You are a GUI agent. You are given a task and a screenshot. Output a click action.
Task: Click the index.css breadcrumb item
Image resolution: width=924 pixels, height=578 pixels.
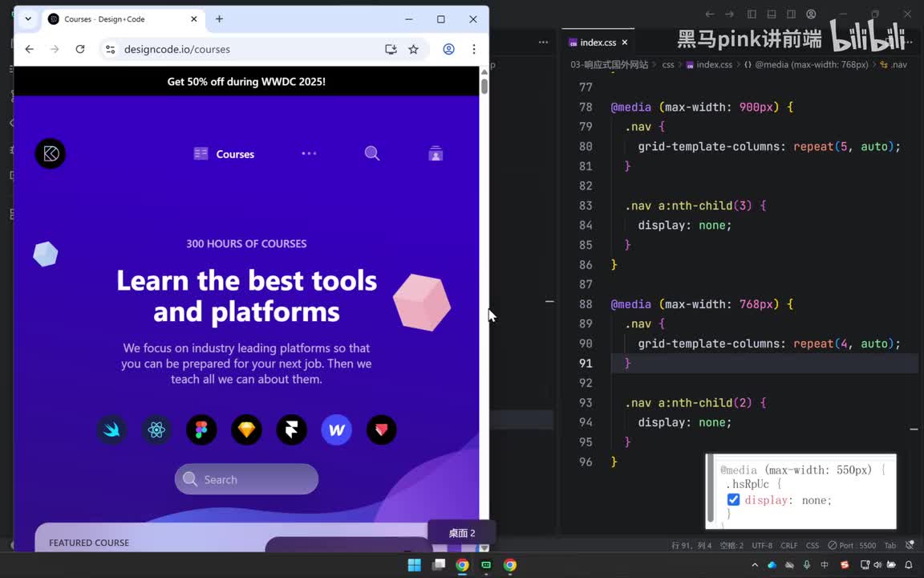point(709,64)
